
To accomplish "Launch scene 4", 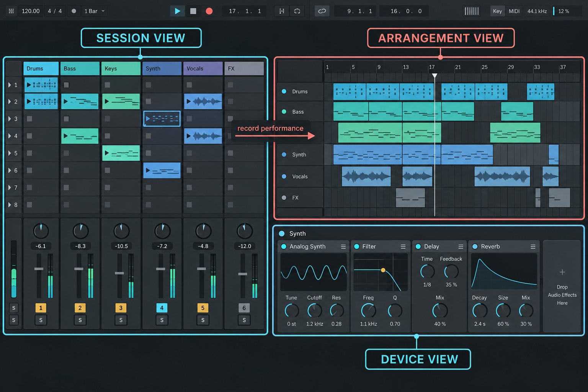I will coord(10,136).
